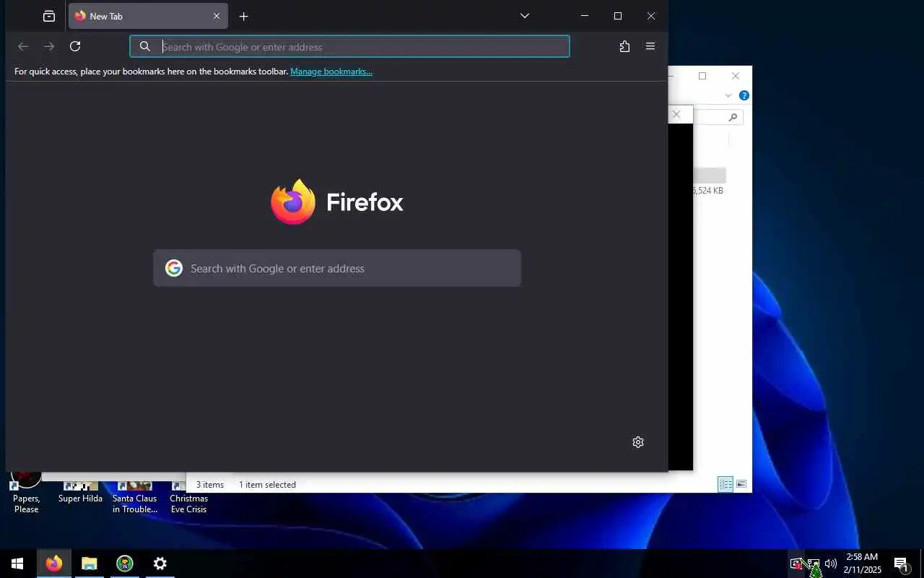Click the green round game icon on the taskbar
The height and width of the screenshot is (578, 924).
tap(125, 564)
